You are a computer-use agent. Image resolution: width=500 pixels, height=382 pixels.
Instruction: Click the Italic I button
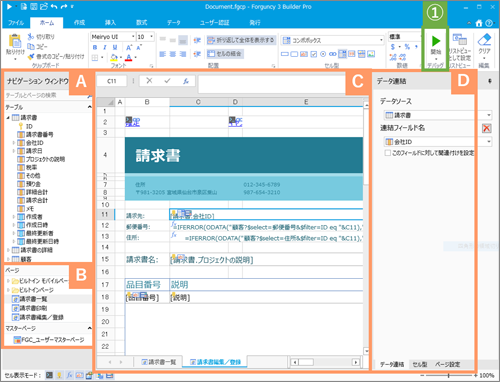tap(105, 47)
